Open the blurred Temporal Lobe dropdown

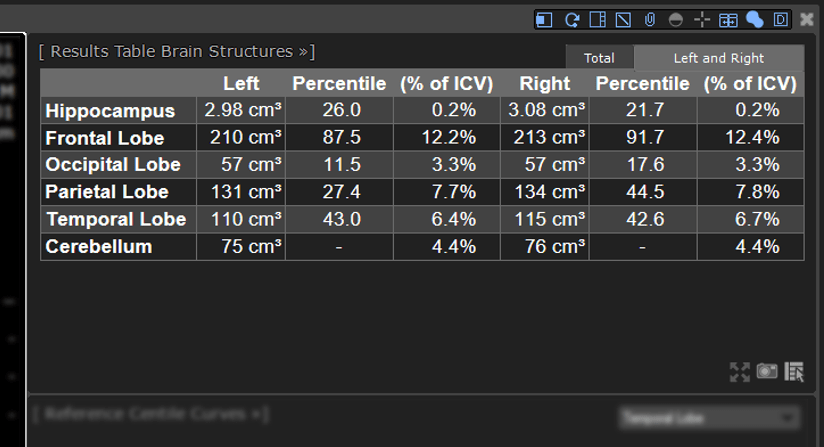(x=709, y=419)
